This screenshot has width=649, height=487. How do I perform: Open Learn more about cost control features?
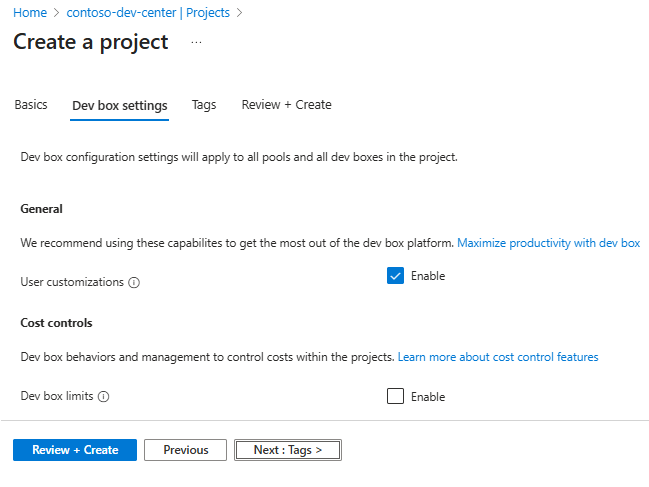point(498,357)
